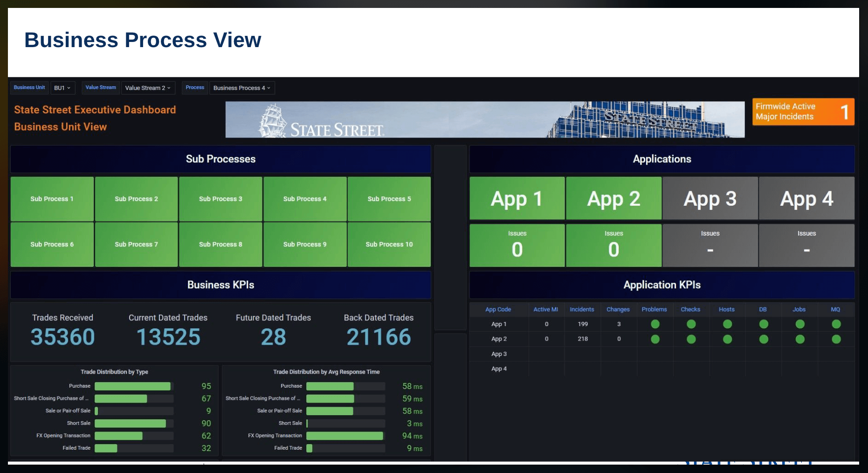Sort table by Problems column

click(654, 309)
